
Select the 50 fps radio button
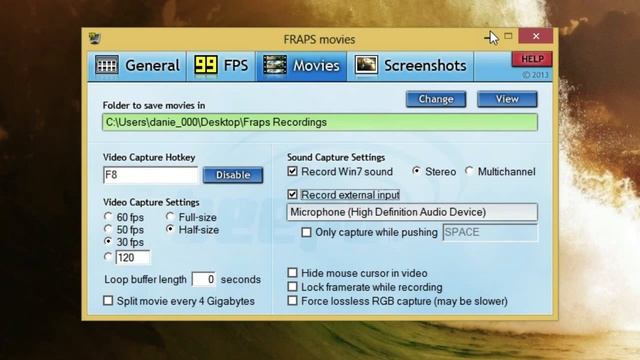[108, 229]
